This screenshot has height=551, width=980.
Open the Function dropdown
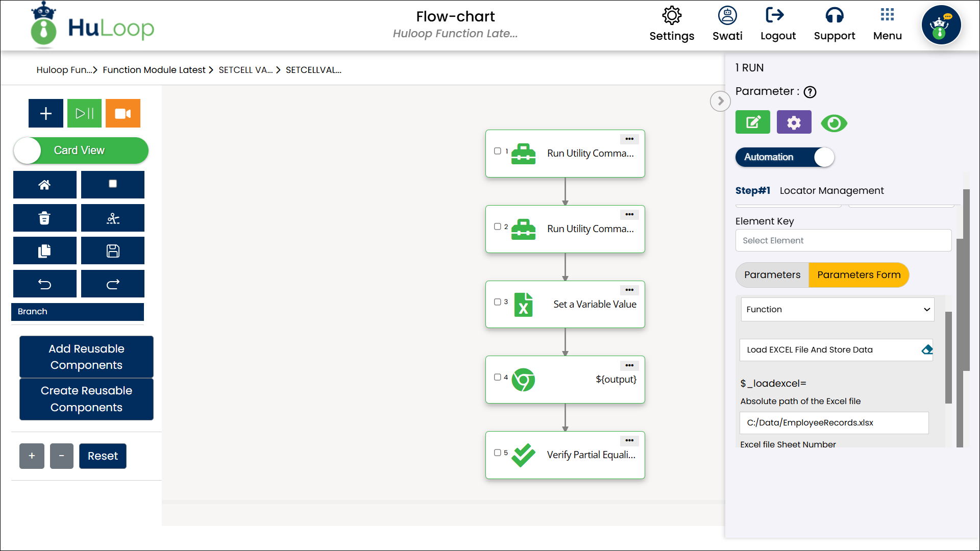click(x=837, y=310)
